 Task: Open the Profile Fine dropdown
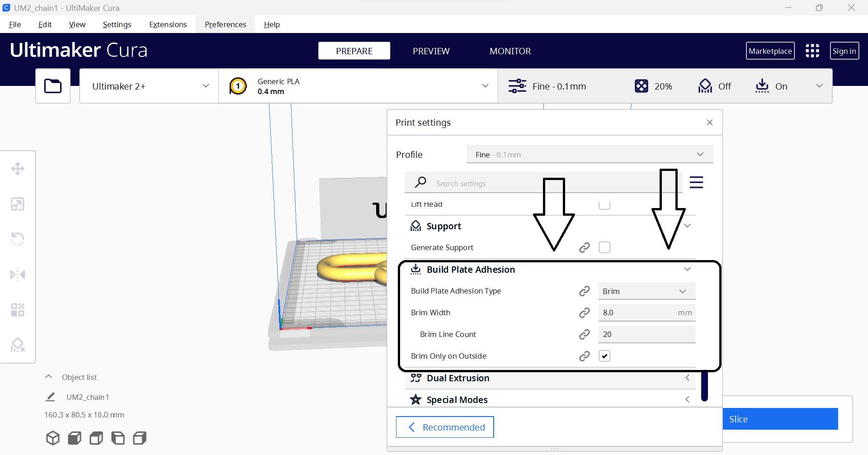tap(590, 154)
